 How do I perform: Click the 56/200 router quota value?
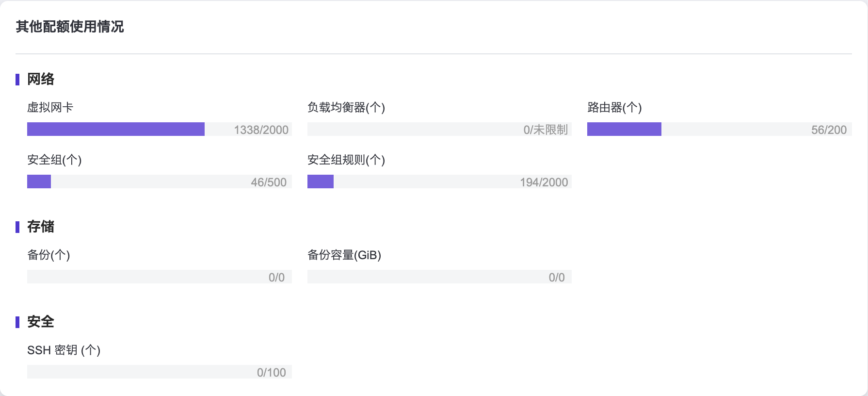point(829,130)
